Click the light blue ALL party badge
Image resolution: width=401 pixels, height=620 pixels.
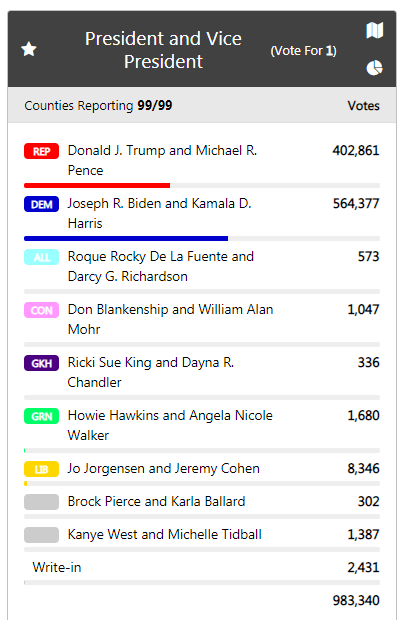(42, 257)
